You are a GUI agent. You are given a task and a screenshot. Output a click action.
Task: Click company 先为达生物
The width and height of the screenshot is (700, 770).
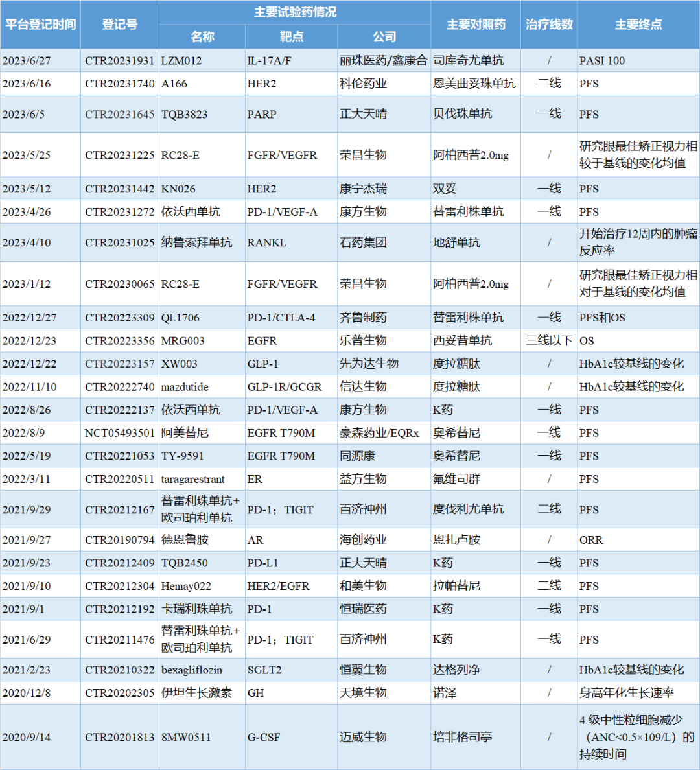369,364
